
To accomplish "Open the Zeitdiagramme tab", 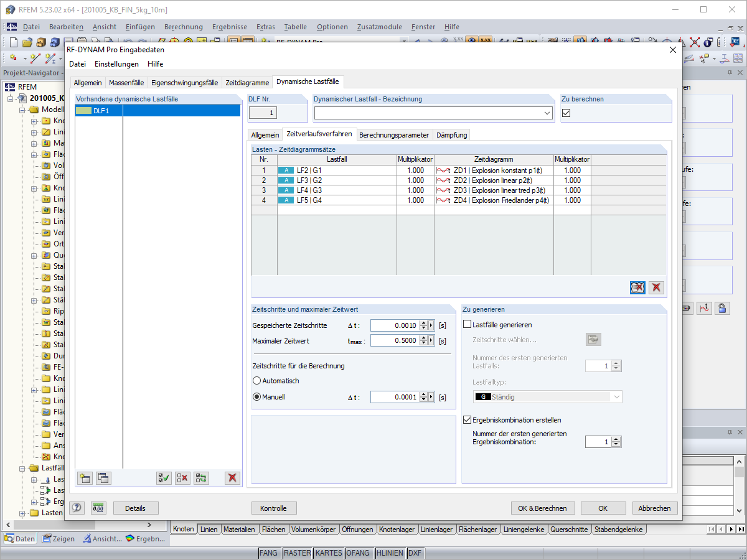I will pyautogui.click(x=247, y=83).
